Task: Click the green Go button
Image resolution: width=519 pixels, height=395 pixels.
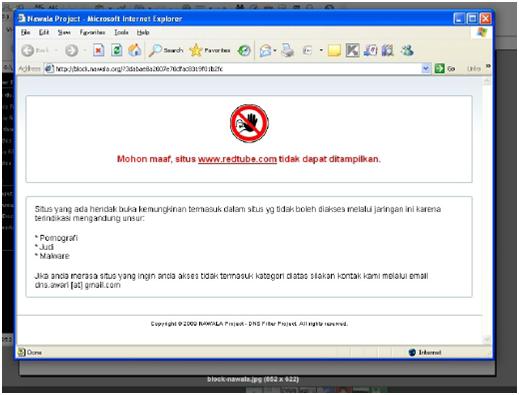Action: coord(445,69)
